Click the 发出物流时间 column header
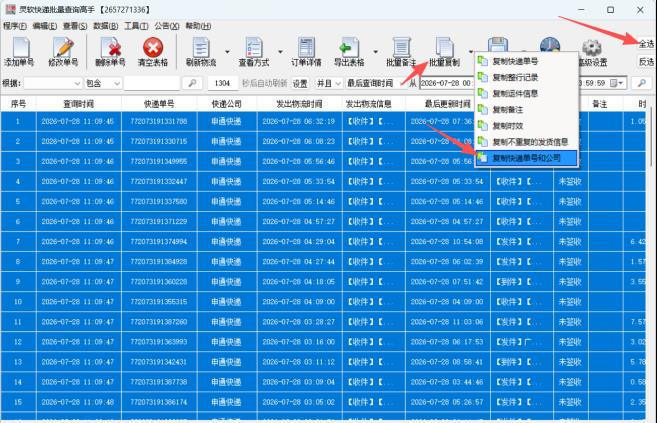 (x=299, y=104)
